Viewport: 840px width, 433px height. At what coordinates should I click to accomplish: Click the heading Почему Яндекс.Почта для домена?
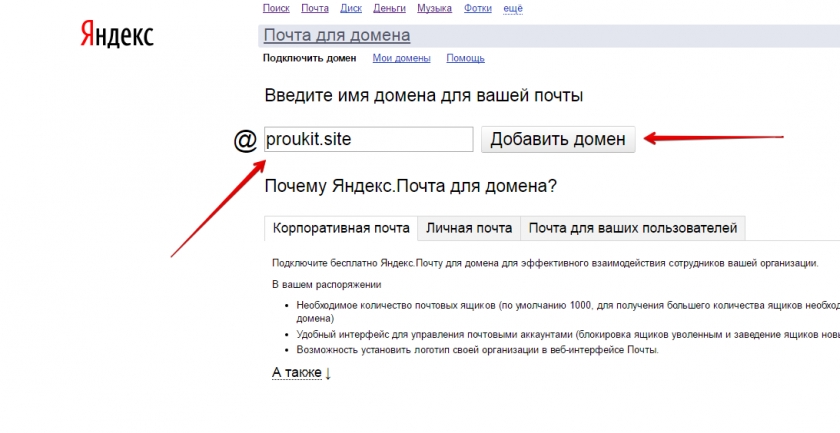click(x=410, y=186)
